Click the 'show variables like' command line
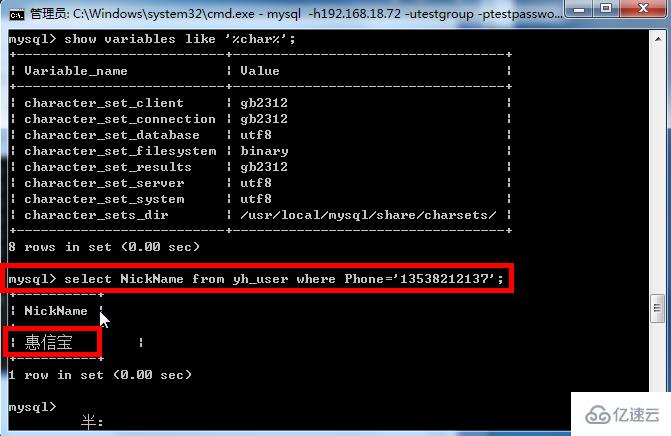671x436 pixels. point(152,39)
